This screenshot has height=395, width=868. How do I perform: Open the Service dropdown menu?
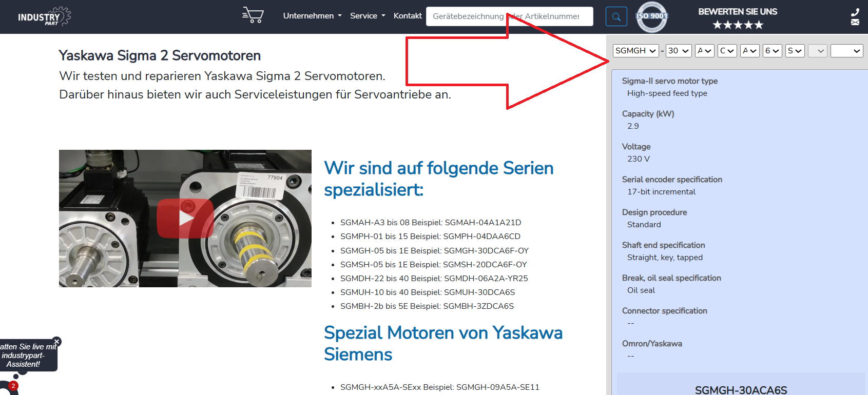pyautogui.click(x=368, y=16)
